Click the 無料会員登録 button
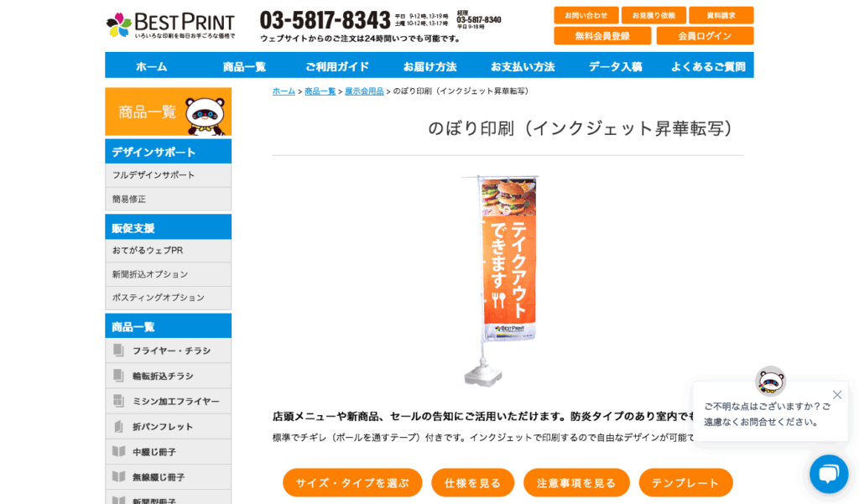 click(602, 36)
